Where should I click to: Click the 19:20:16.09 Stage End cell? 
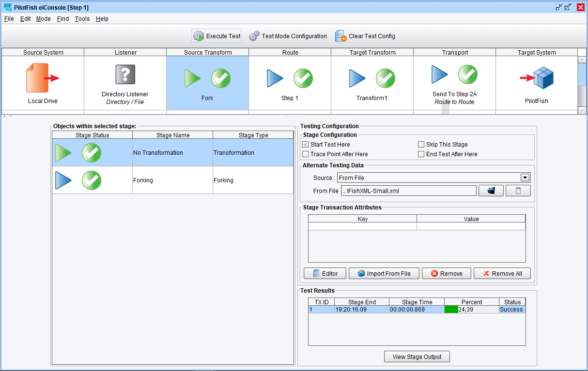(x=361, y=310)
